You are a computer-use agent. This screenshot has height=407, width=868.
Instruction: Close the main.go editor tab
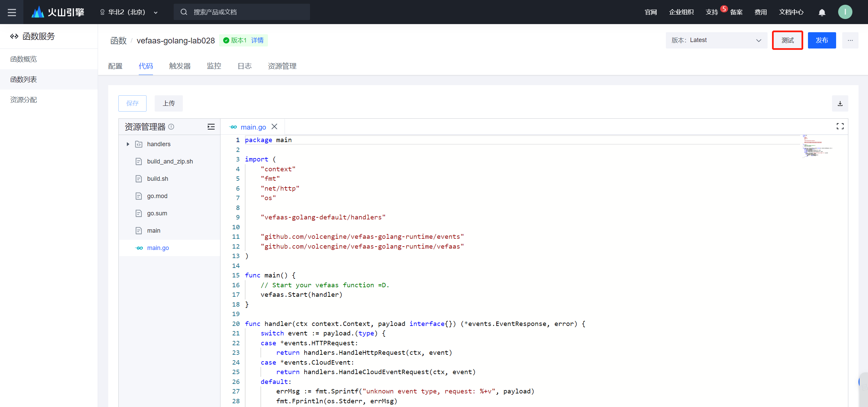point(274,127)
